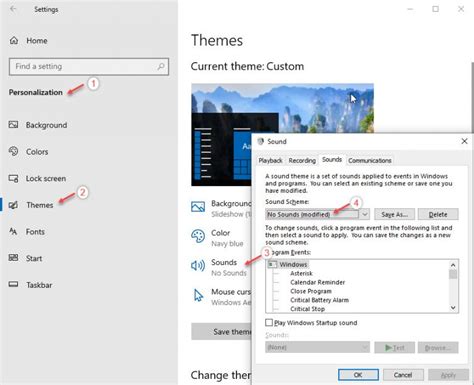
Task: Open the Taskbar icon in sidebar
Action: coord(13,284)
